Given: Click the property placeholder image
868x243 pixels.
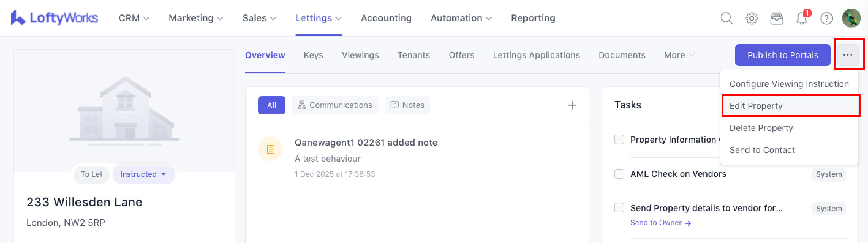Looking at the screenshot, I should pyautogui.click(x=124, y=111).
